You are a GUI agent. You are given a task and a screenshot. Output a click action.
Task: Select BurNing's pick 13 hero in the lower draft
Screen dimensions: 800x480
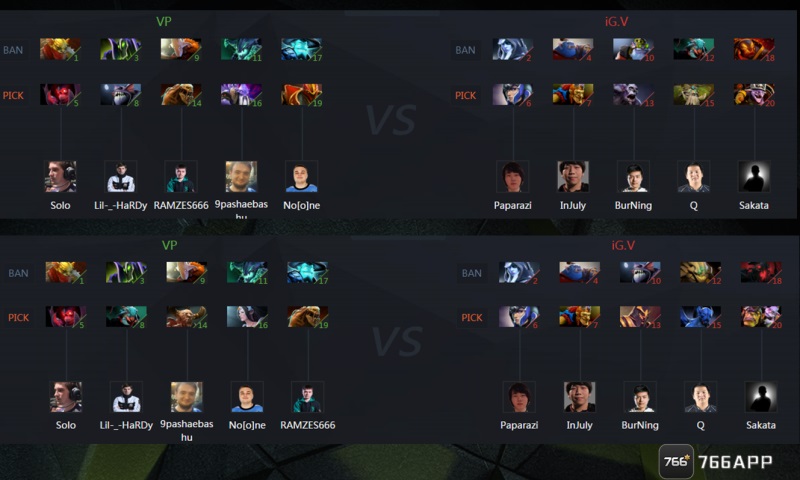[640, 317]
